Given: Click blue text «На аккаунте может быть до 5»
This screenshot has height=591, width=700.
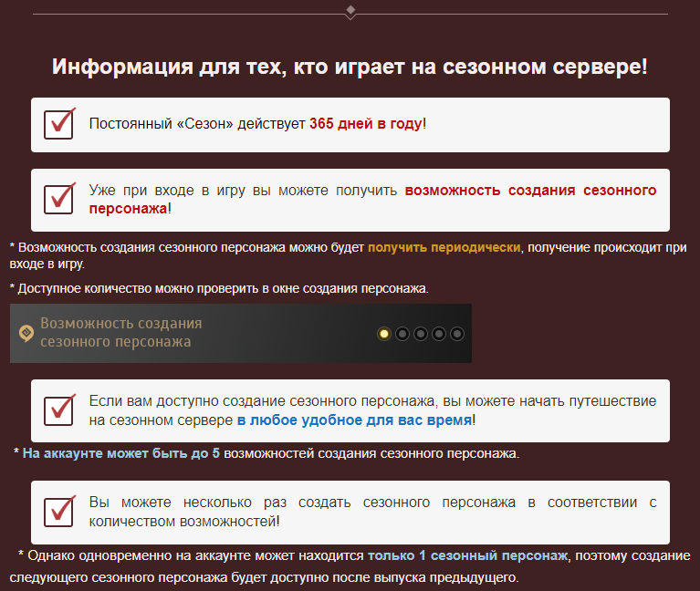Looking at the screenshot, I should 121,453.
